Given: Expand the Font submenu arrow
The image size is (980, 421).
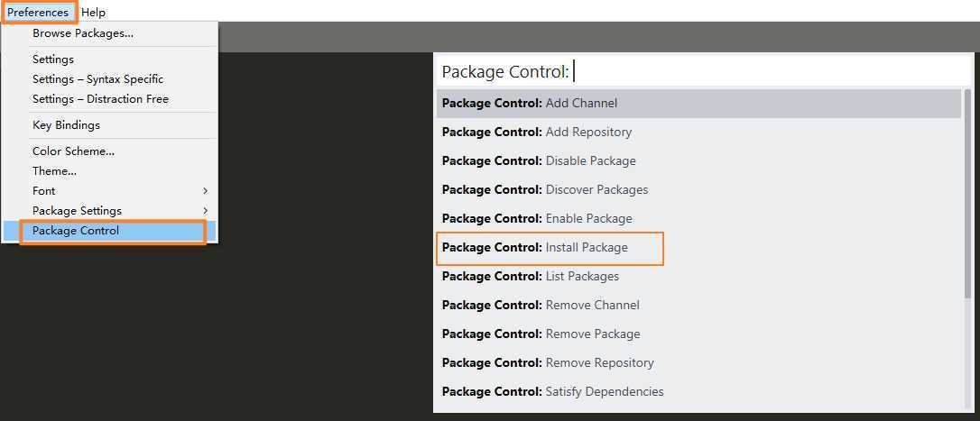Looking at the screenshot, I should coord(205,191).
